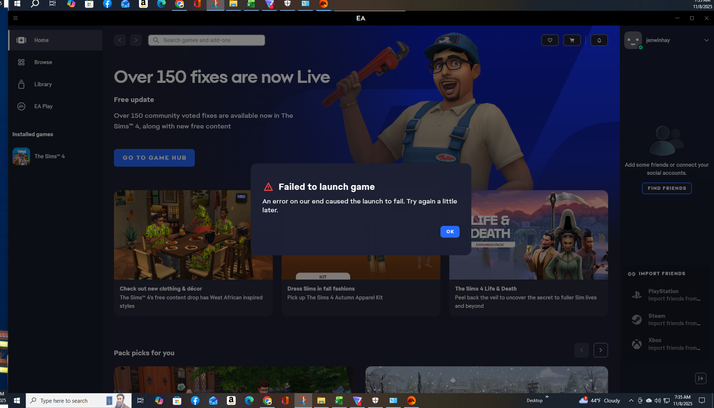Navigate back with the left arrow button
The width and height of the screenshot is (714, 408).
[x=120, y=40]
